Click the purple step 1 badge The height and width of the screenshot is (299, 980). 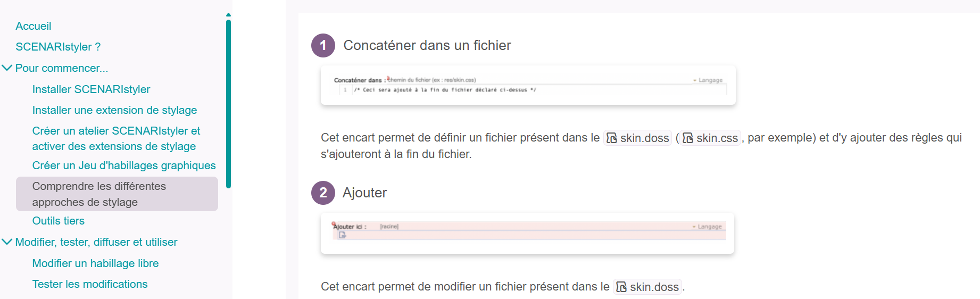(x=323, y=46)
